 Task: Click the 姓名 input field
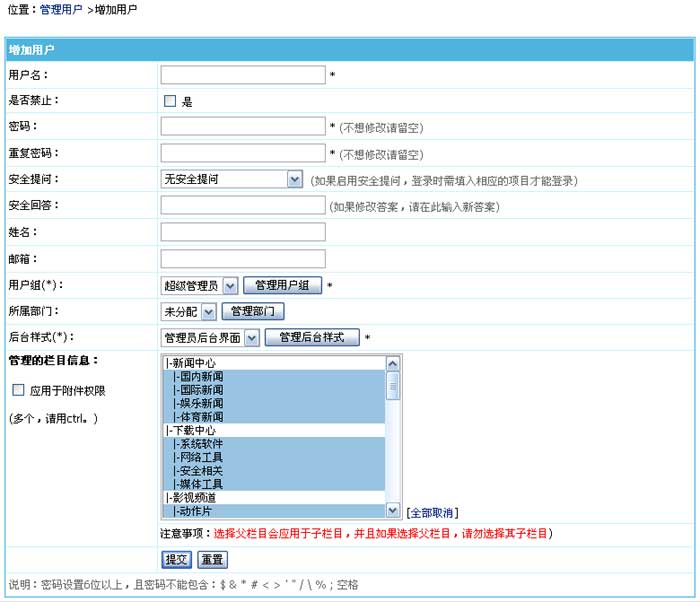[x=243, y=232]
